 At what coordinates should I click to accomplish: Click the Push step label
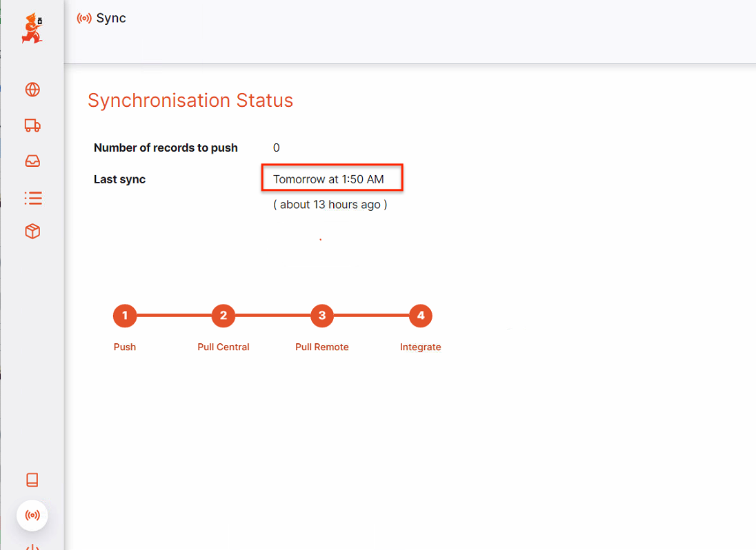click(x=125, y=347)
